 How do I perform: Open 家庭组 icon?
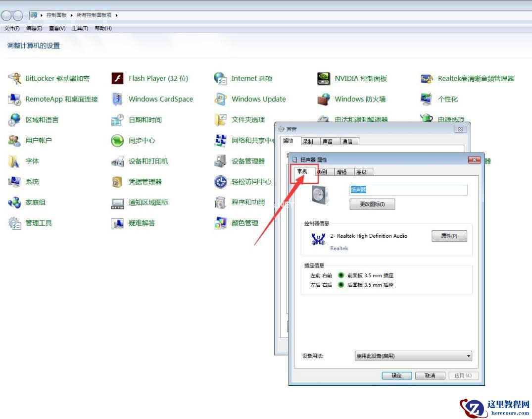[x=14, y=203]
